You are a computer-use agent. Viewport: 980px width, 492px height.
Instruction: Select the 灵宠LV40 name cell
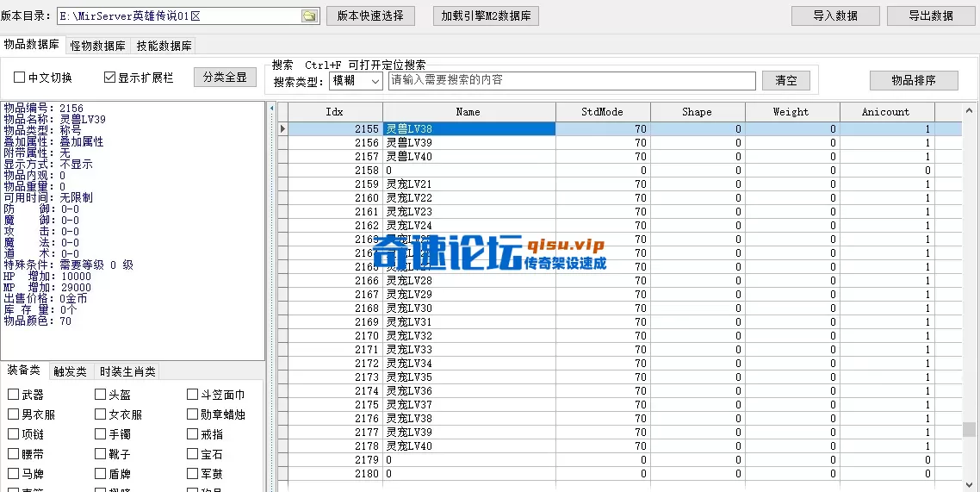[468, 445]
